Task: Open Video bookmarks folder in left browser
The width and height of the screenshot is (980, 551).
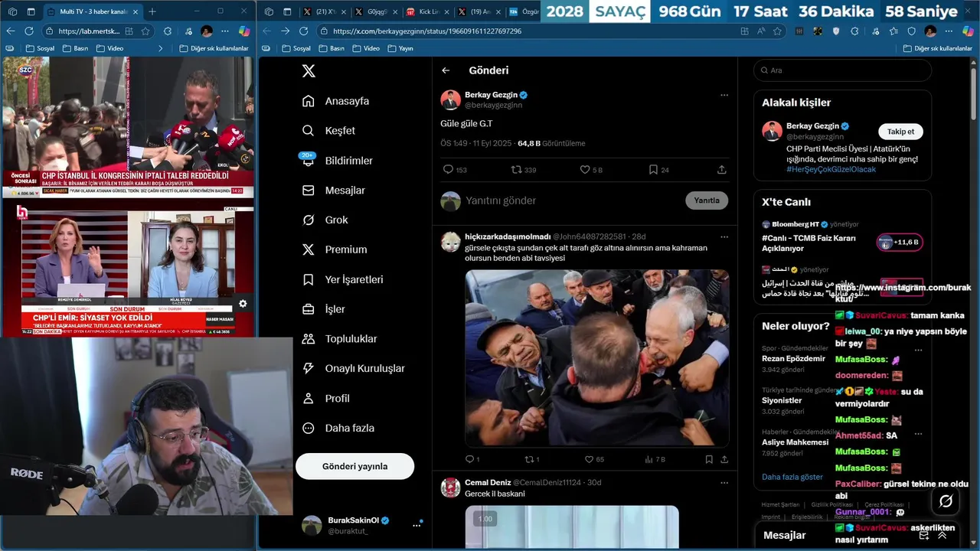Action: click(109, 48)
